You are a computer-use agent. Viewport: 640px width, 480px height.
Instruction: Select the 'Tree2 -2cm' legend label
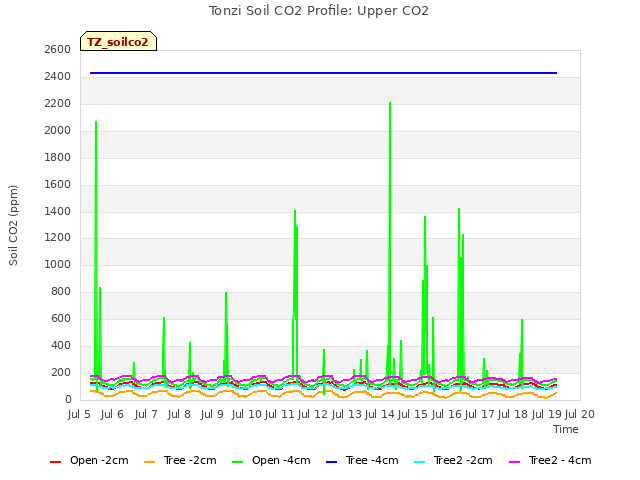(463, 460)
